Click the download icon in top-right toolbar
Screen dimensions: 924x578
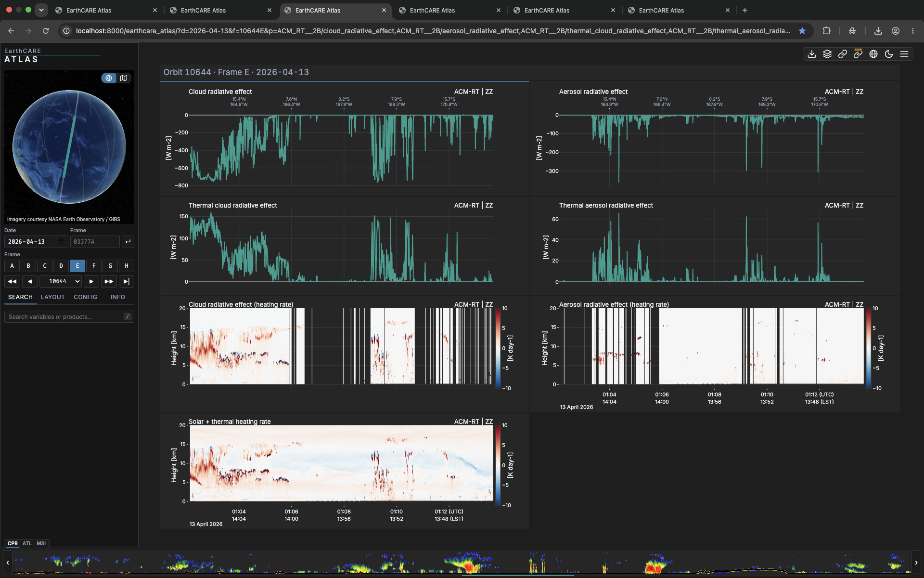pyautogui.click(x=812, y=54)
